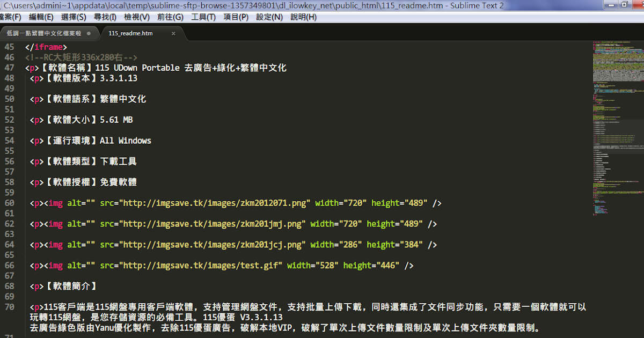Open the 選擇(S) selection menu
The image size is (644, 338).
(74, 17)
